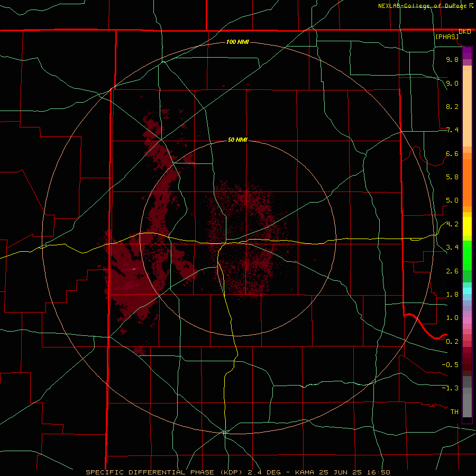This screenshot has height=476, width=476.
Task: Click the pink segment of color bar
Action: [x=467, y=321]
